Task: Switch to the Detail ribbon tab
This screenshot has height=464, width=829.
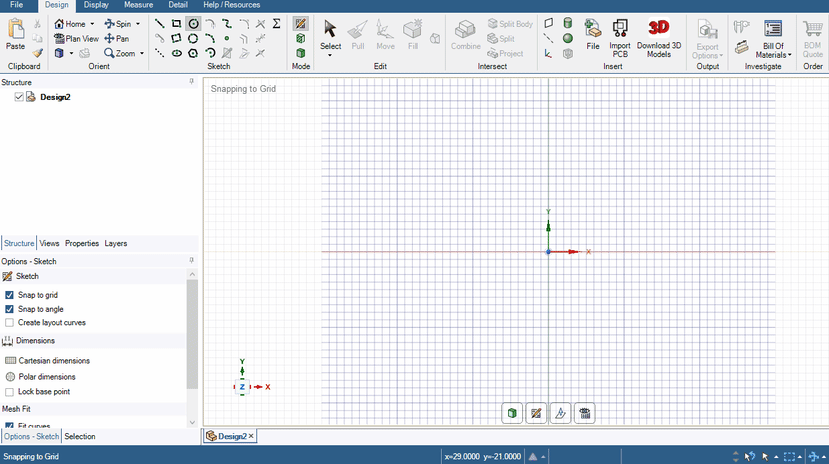Action: 178,5
